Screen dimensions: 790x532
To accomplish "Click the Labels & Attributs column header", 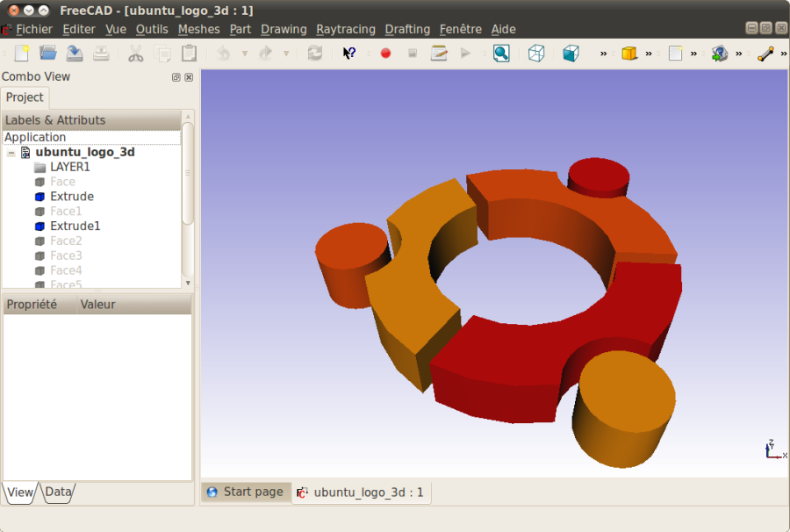I will coord(91,120).
